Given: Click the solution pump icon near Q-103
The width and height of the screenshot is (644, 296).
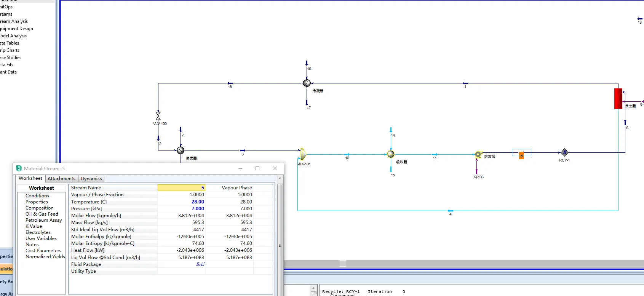Looking at the screenshot, I should (478, 154).
